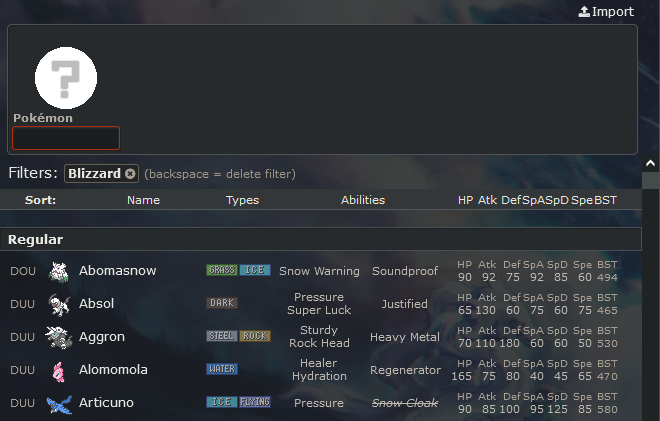This screenshot has height=421, width=660.
Task: Click Aggron's STEEL type badge
Action: point(222,336)
